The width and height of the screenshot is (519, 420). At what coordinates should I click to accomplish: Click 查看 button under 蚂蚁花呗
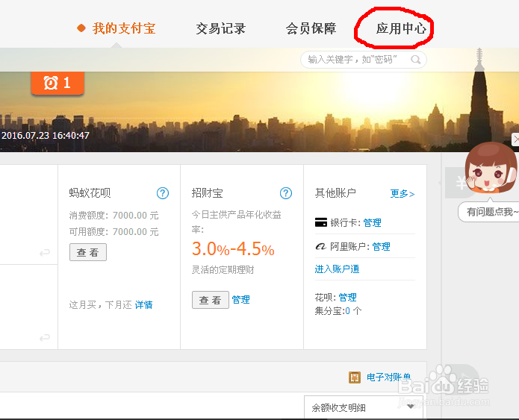tap(88, 252)
